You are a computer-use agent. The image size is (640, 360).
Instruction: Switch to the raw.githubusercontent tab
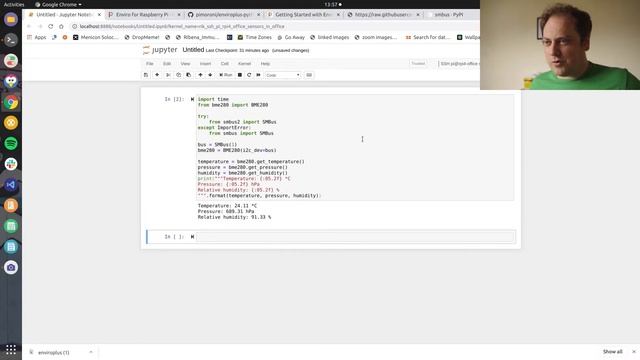pyautogui.click(x=382, y=14)
